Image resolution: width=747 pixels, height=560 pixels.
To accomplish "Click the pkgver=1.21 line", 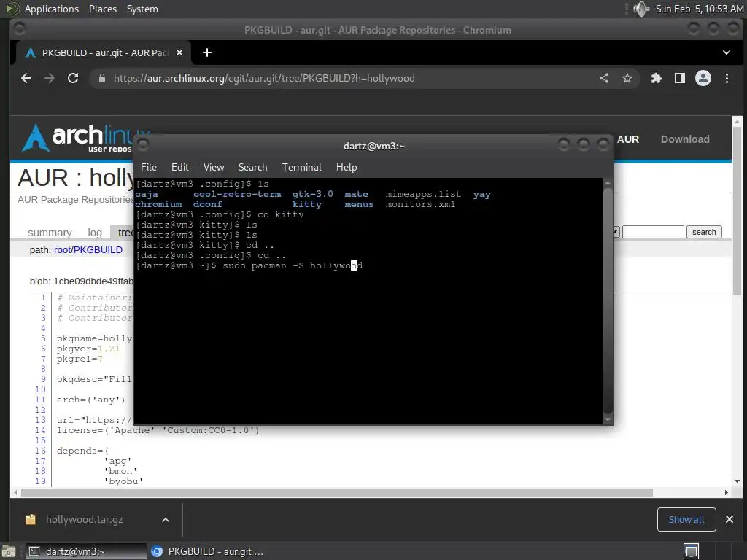I will tap(88, 349).
